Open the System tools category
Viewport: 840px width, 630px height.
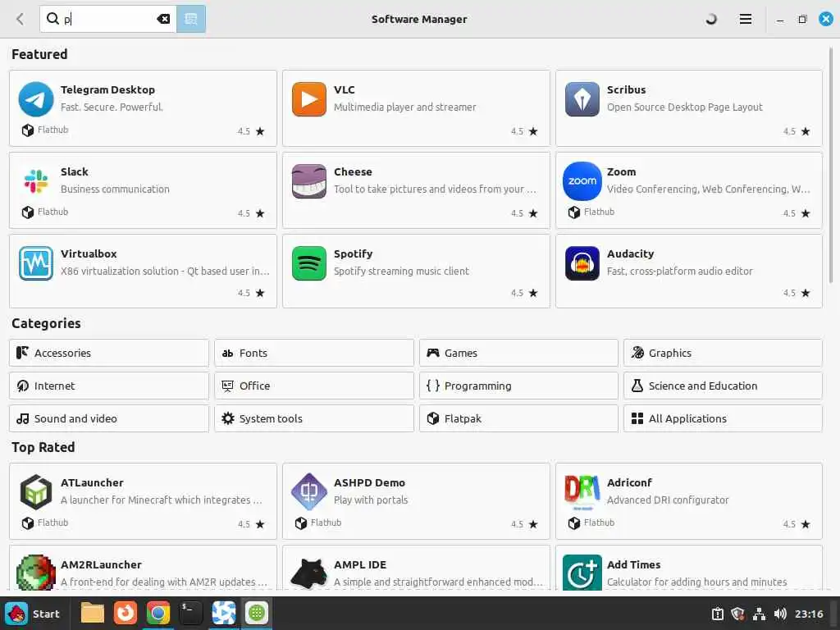(314, 418)
